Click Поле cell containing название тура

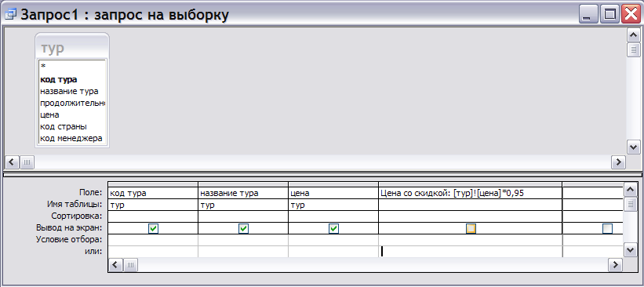pyautogui.click(x=243, y=193)
